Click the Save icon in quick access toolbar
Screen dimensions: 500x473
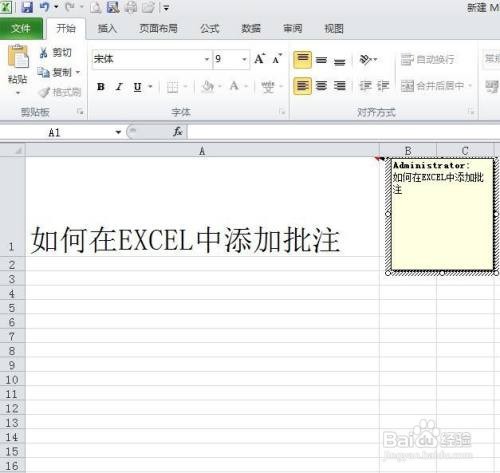pos(27,7)
